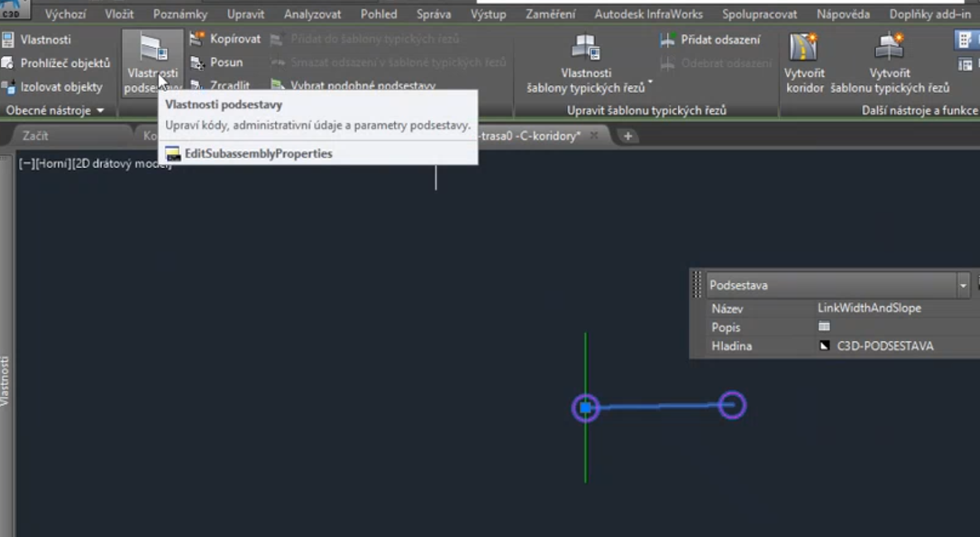The height and width of the screenshot is (537, 980).
Task: Click Vytvořit šablonu typických řezů icon
Action: click(889, 50)
